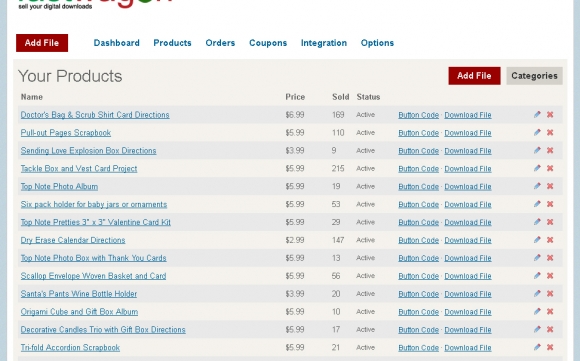Go to the Orders section
Viewport: 580px width, 361px height.
220,43
